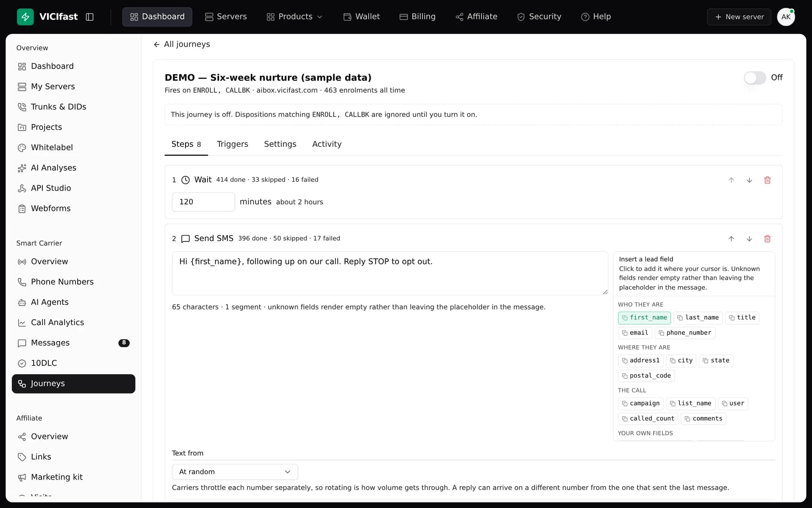Open Wallet in the top navigation

pyautogui.click(x=361, y=17)
